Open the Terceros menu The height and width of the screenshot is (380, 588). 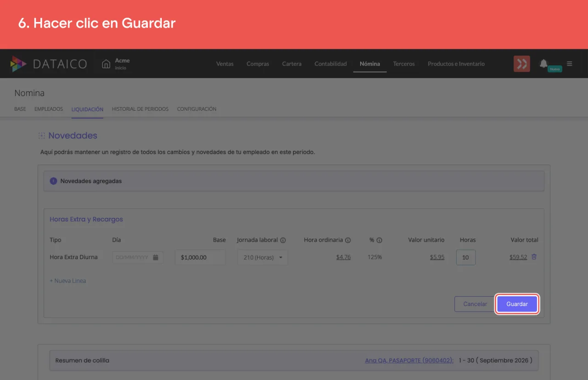pos(404,64)
